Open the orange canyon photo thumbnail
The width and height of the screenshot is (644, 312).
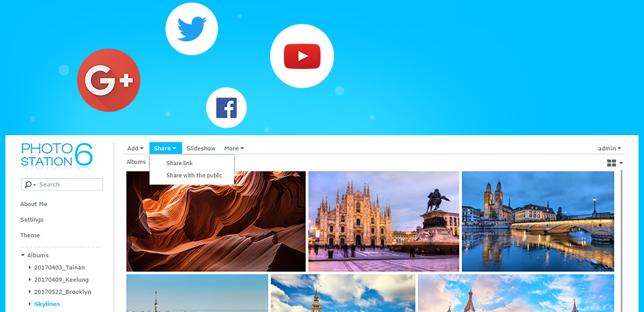(216, 221)
